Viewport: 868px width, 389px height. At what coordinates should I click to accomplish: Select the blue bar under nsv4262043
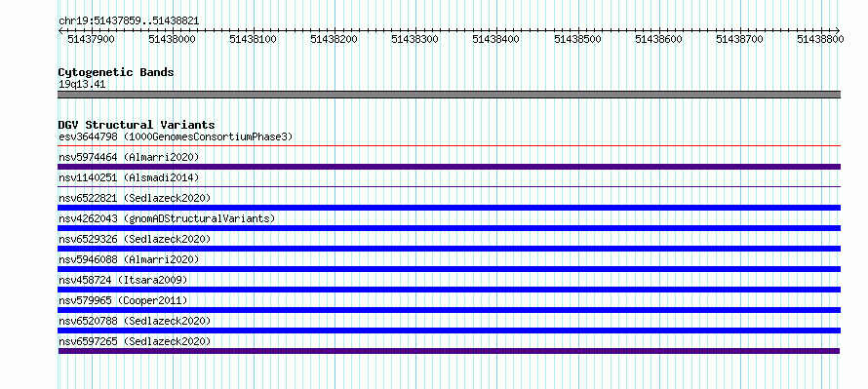(449, 228)
